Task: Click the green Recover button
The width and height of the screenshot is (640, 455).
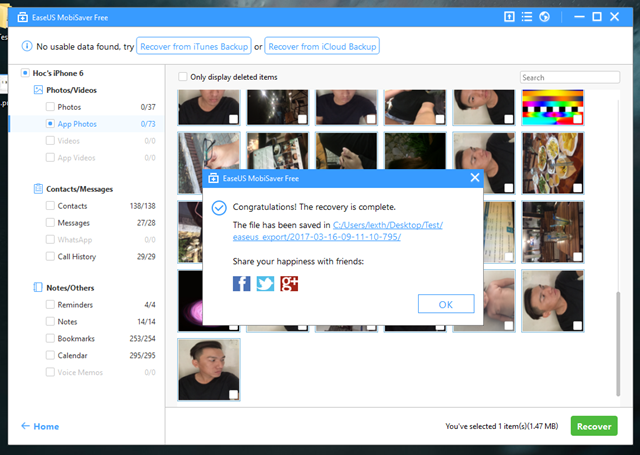Action: pyautogui.click(x=594, y=426)
